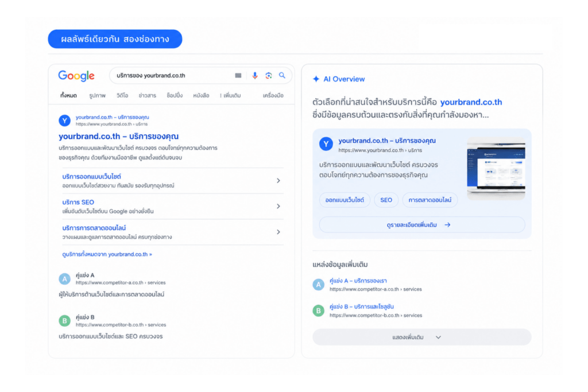Open the ช้อปปิ้ง tab
This screenshot has width=588, height=392.
point(175,96)
